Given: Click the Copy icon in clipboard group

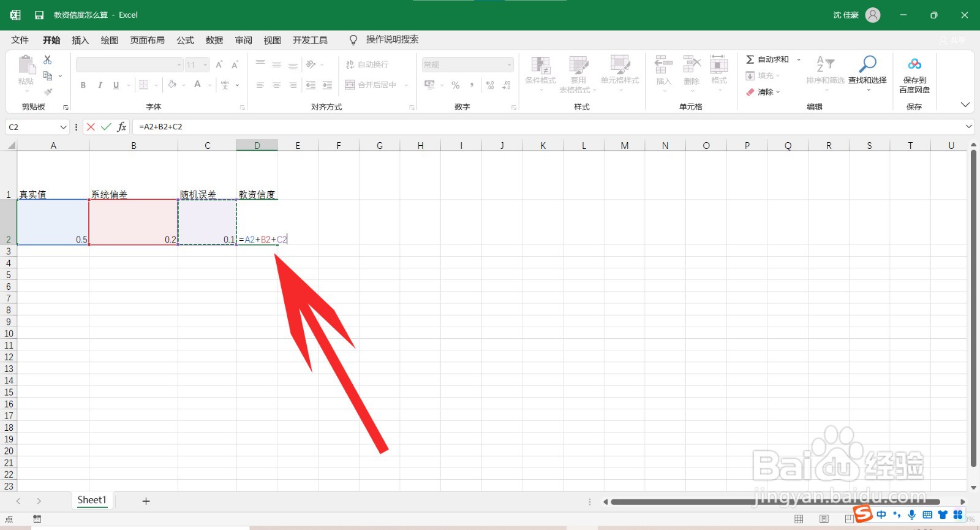Looking at the screenshot, I should pos(48,75).
